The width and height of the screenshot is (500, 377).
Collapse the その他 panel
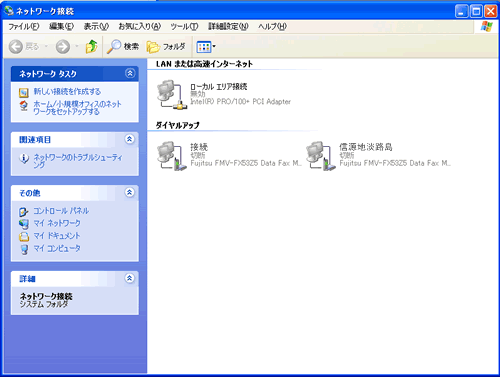(x=130, y=192)
